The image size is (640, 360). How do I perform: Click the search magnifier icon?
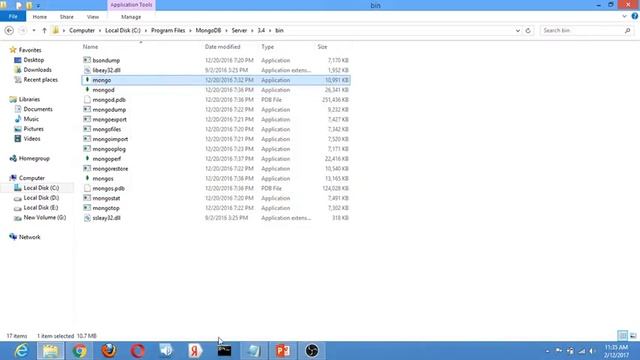point(627,31)
